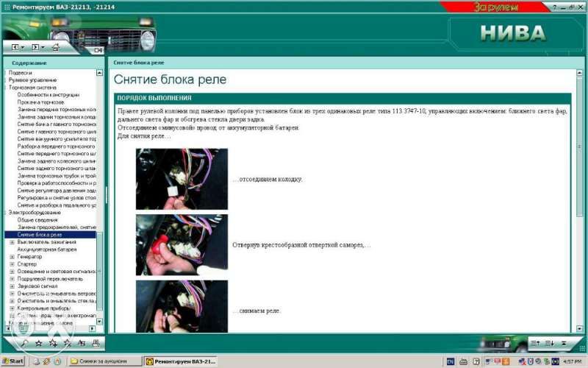Click the Ремонтируем ВАЗ-21... taskbar button
This screenshot has width=588, height=368.
tap(181, 361)
